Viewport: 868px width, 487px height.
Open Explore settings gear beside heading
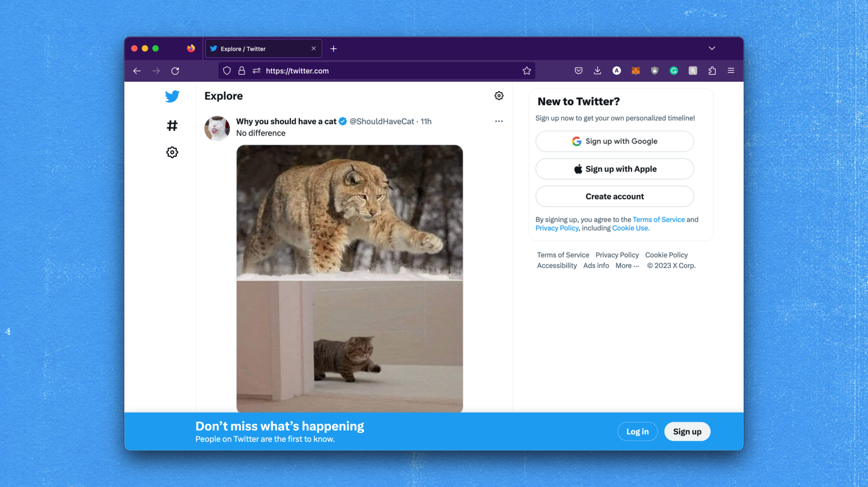(x=499, y=96)
